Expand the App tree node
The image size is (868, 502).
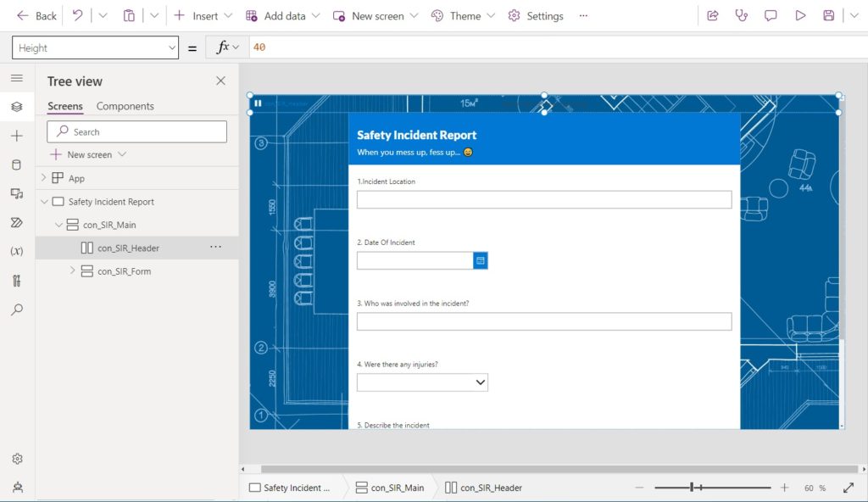click(44, 178)
